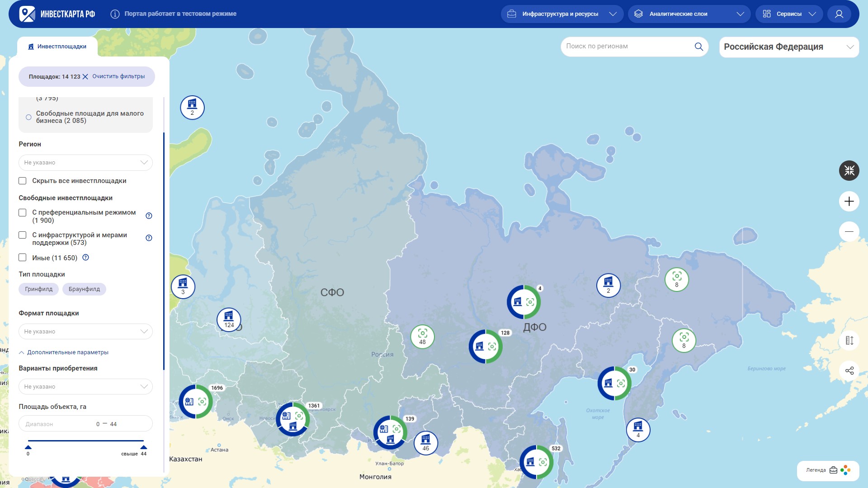
Task: Open the Инвестплощадки tab
Action: coord(57,47)
